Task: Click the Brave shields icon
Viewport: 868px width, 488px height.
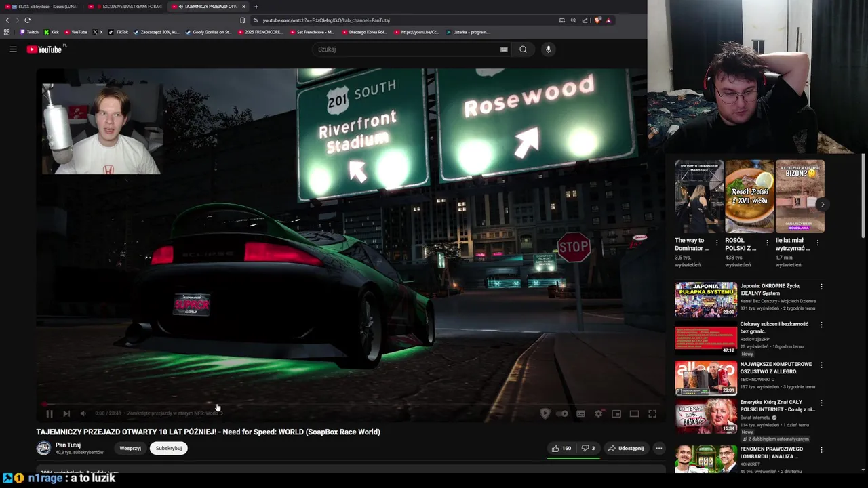Action: [x=597, y=20]
